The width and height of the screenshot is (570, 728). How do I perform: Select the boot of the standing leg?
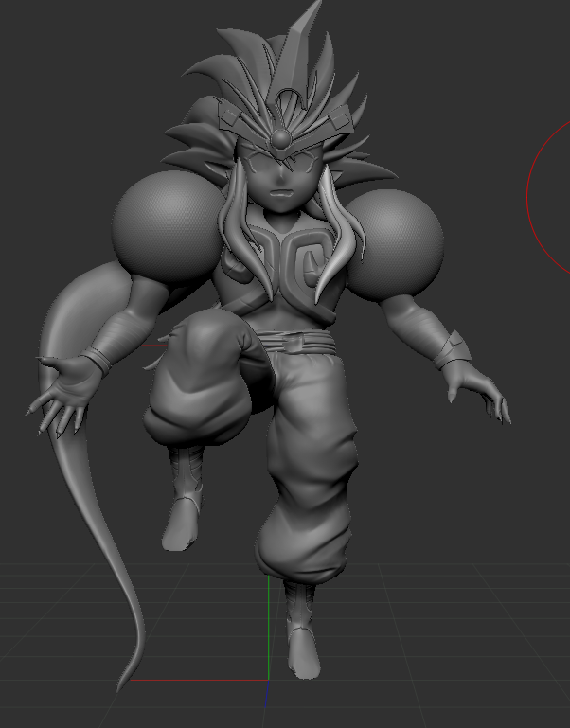[x=302, y=630]
